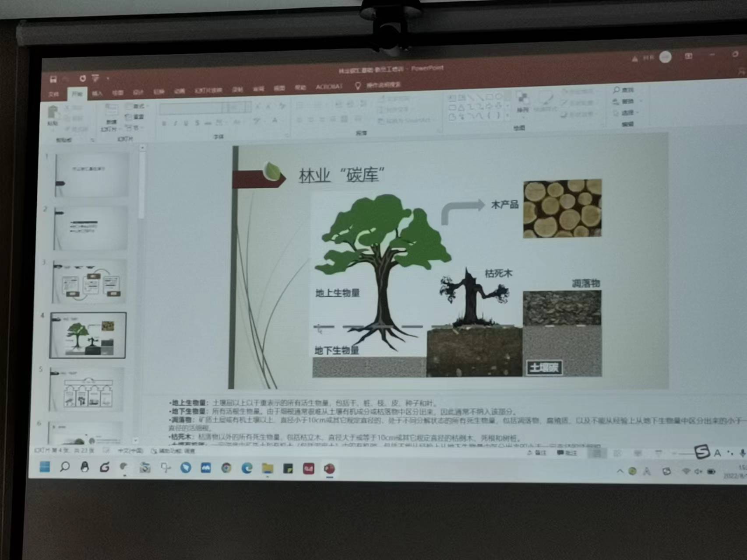This screenshot has width=747, height=560.
Task: Click the Arrange (排列) icon
Action: (522, 101)
